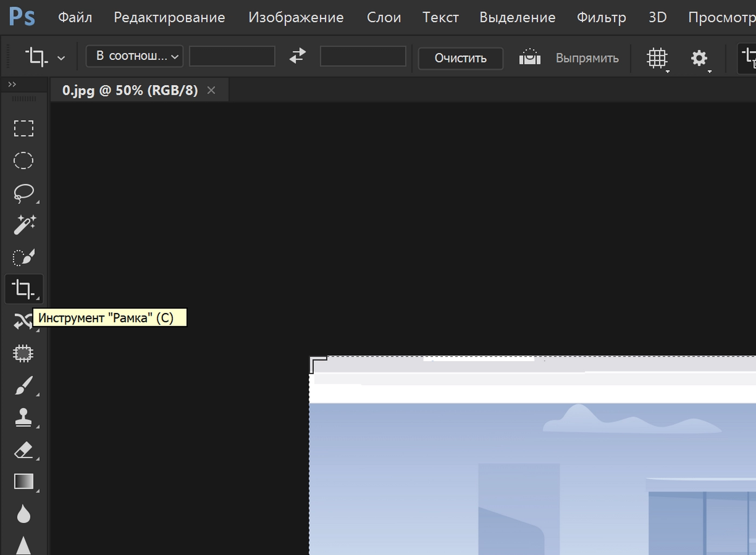Select the Lasso tool
Viewport: 756px width, 555px height.
(x=23, y=193)
